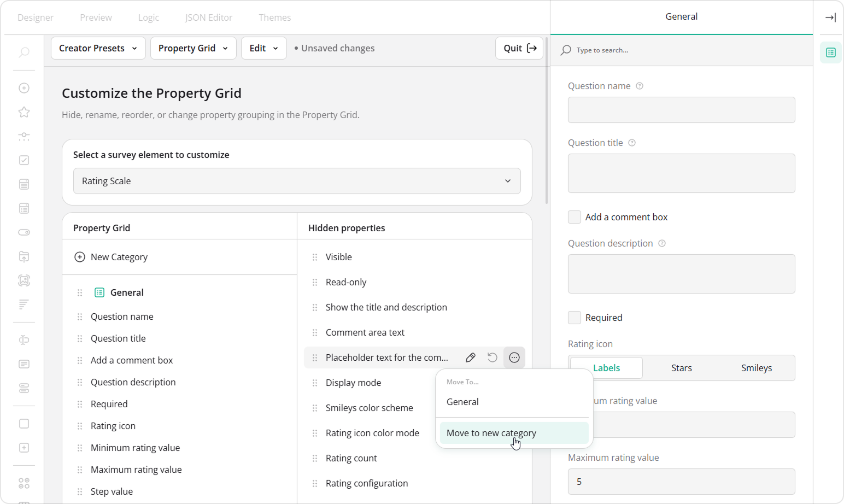
Task: Choose General in Move To menu
Action: tap(514, 402)
